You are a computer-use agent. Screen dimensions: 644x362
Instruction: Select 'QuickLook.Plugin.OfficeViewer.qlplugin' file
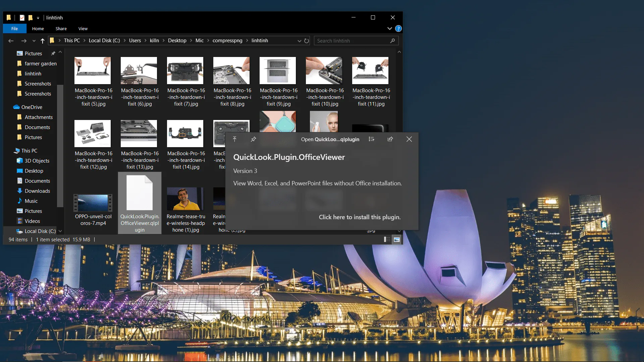pyautogui.click(x=140, y=203)
